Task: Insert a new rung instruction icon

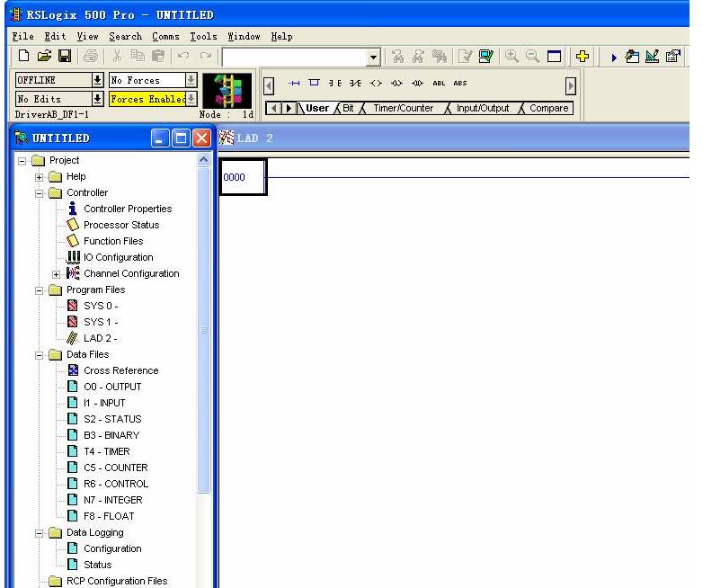Action: (x=294, y=83)
